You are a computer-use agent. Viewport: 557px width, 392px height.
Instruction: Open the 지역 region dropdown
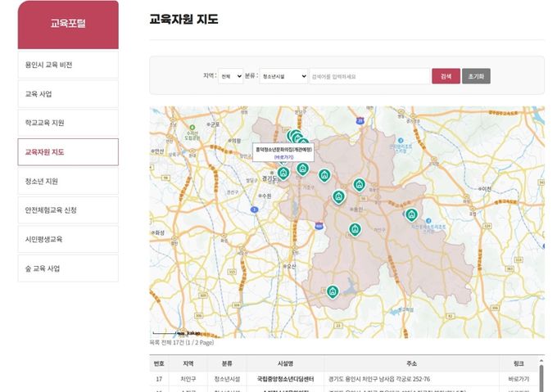230,76
